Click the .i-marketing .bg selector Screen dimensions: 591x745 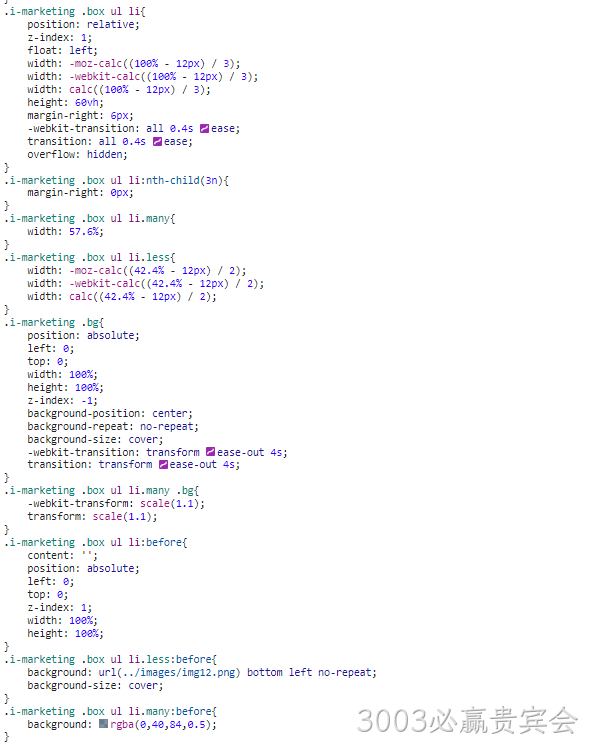tap(51, 323)
